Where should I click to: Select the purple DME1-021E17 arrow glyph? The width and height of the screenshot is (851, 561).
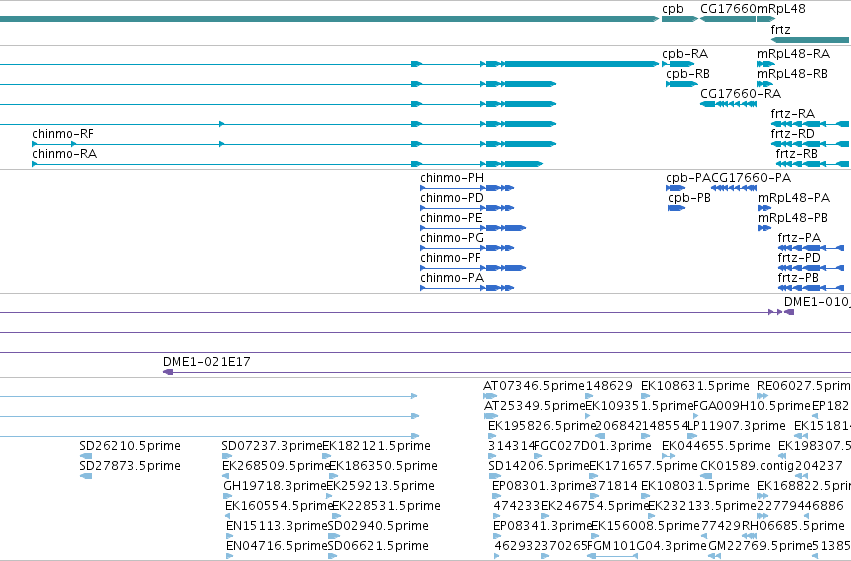click(168, 372)
